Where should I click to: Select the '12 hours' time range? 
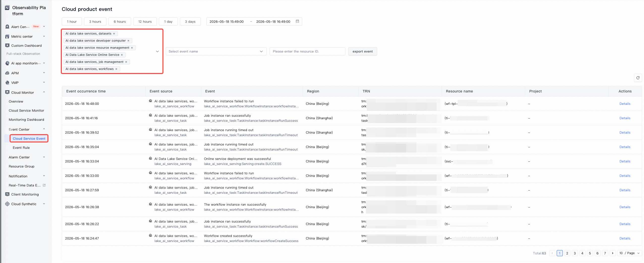point(145,21)
